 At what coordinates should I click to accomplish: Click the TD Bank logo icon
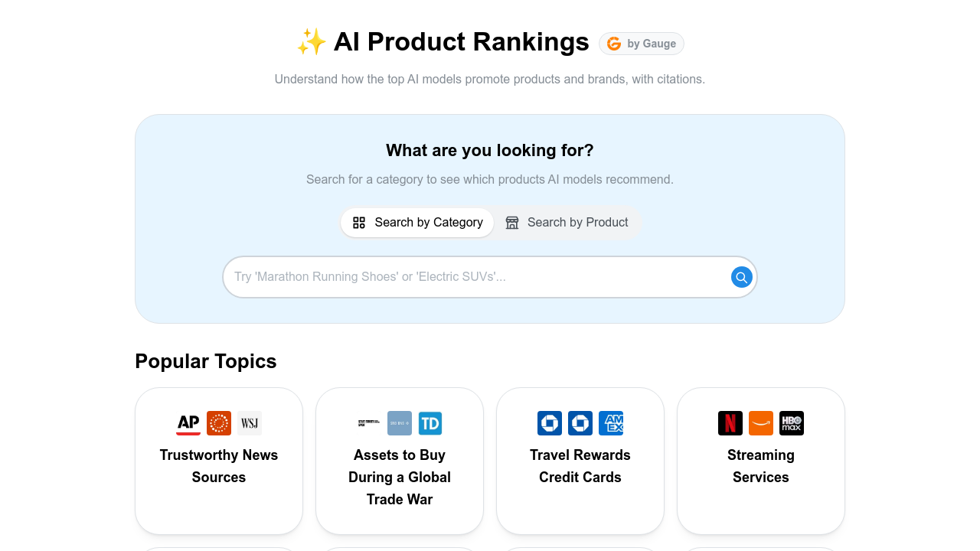[430, 423]
